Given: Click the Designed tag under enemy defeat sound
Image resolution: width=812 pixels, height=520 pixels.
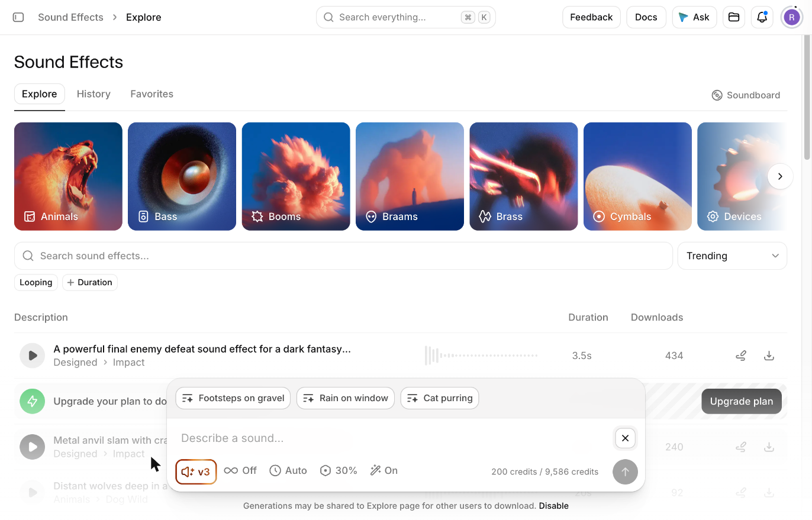Looking at the screenshot, I should point(75,363).
